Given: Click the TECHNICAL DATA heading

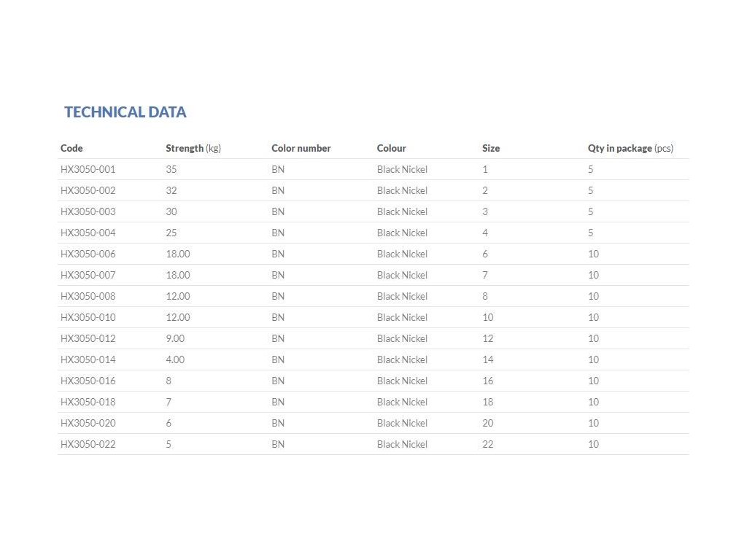Looking at the screenshot, I should [125, 112].
